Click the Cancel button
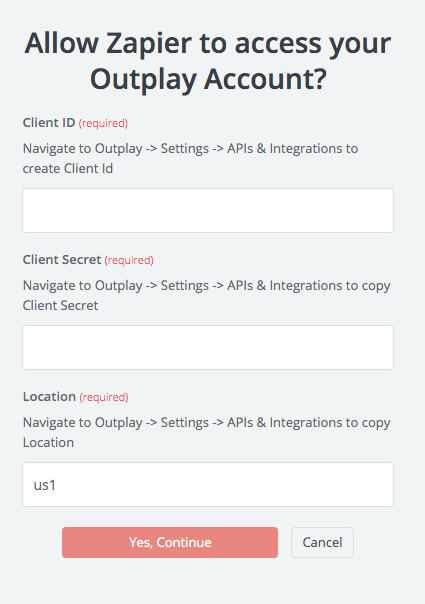This screenshot has height=604, width=425. [x=322, y=542]
